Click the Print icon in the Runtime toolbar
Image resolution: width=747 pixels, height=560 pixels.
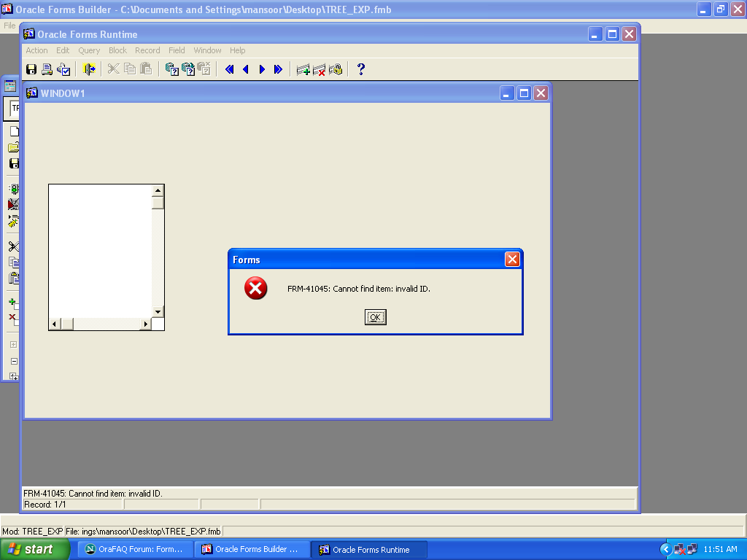click(x=47, y=69)
